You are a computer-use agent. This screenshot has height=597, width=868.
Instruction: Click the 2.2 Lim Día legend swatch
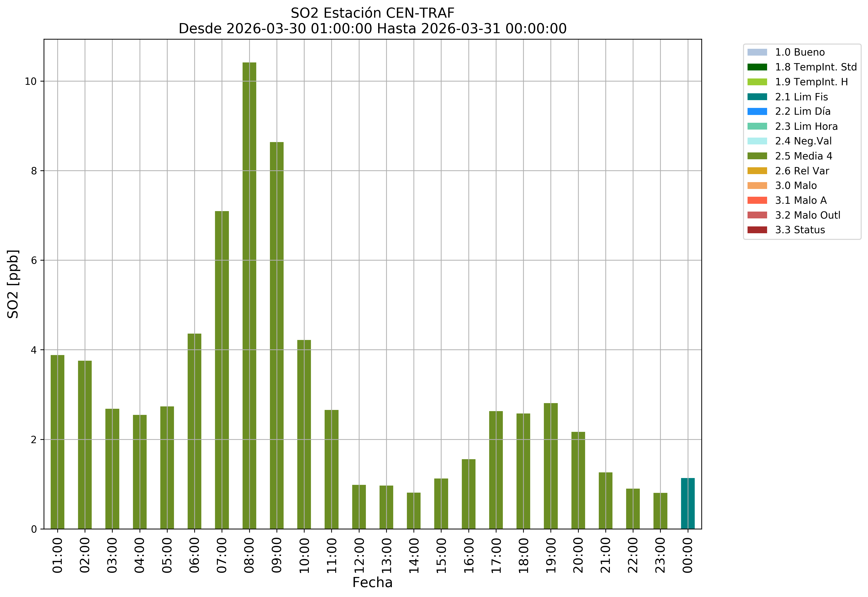(757, 111)
